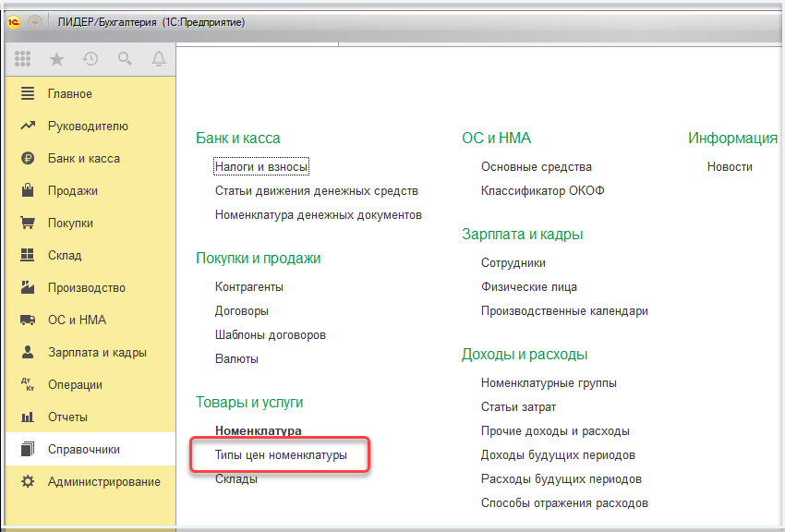This screenshot has height=532, width=785.
Task: Click the Главное hamburger icon
Action: point(28,93)
